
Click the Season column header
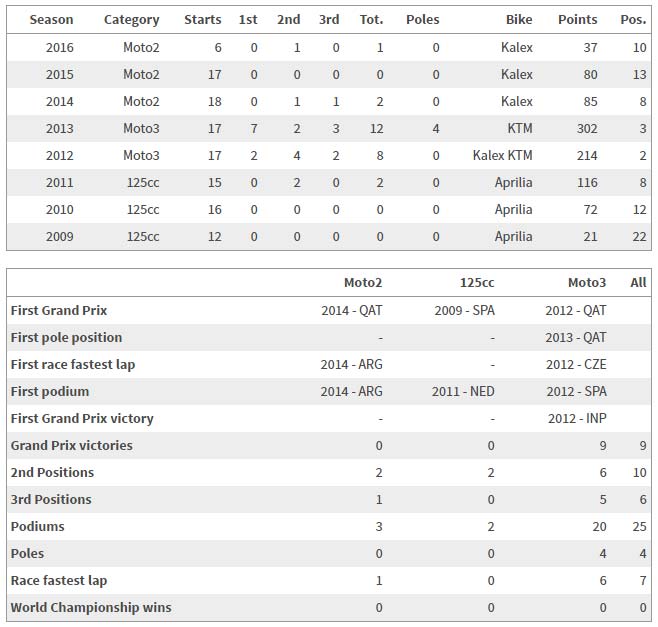pos(51,19)
